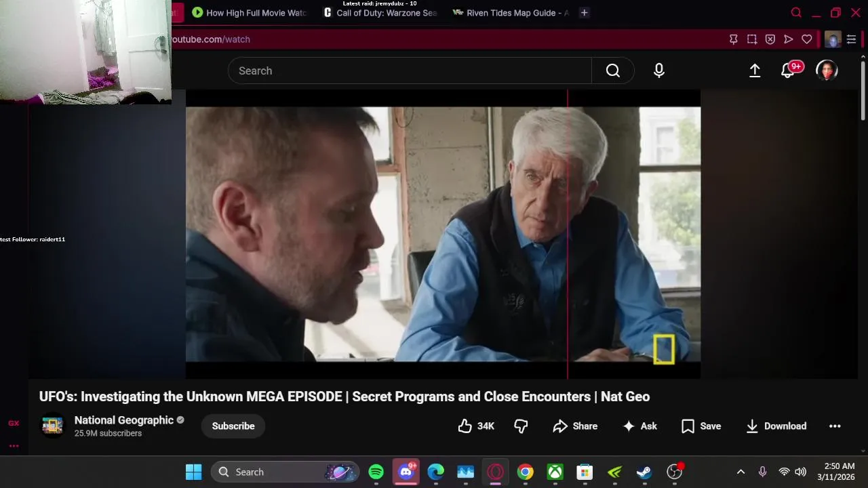This screenshot has height=488, width=868.
Task: Click the YouTube search magnifier button
Action: [613, 70]
